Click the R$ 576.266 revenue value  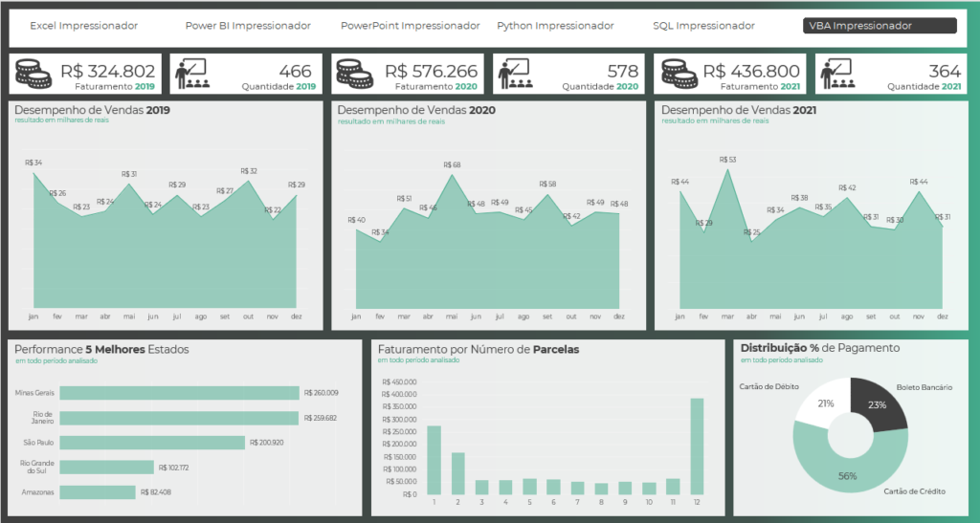click(432, 71)
